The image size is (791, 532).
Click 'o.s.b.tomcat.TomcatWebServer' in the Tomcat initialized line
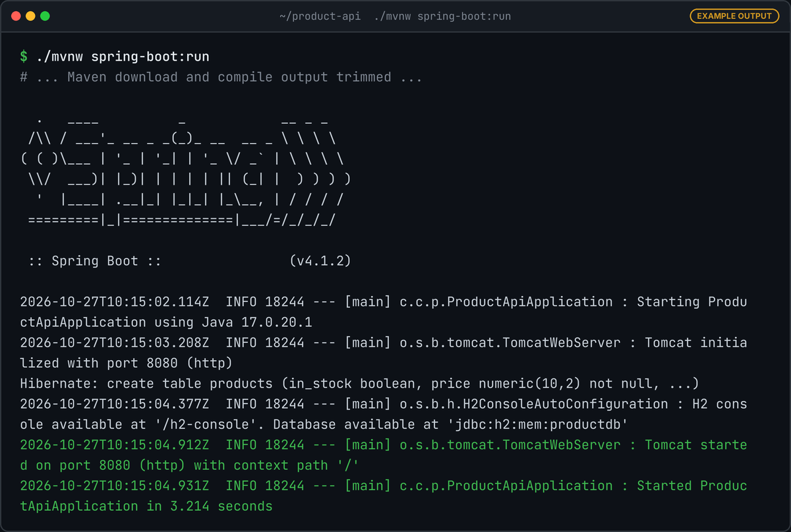pos(510,343)
